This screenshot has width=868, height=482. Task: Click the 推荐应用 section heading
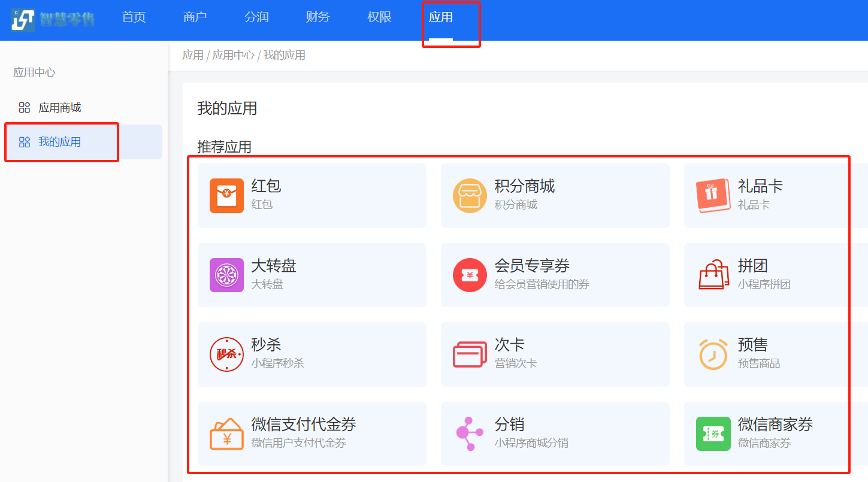(225, 147)
